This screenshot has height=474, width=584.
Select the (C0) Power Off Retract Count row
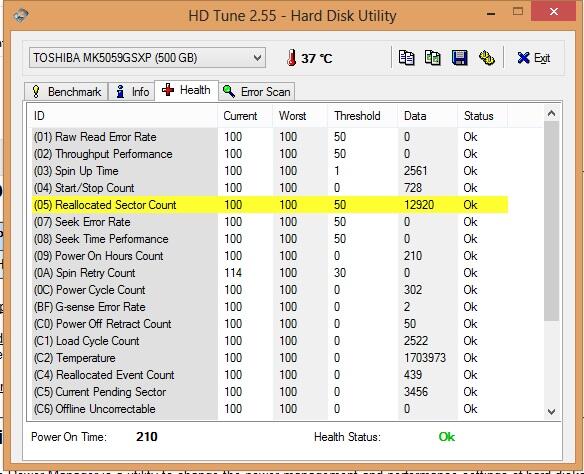(x=270, y=324)
